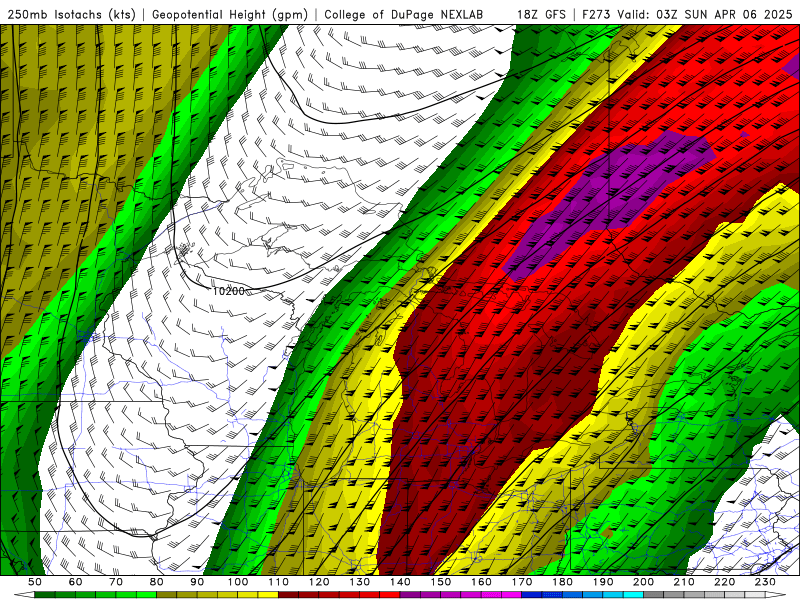Screen dimensions: 800x600
Task: Click the "250mb Isotachs (kts)" title text
Action: coord(72,15)
